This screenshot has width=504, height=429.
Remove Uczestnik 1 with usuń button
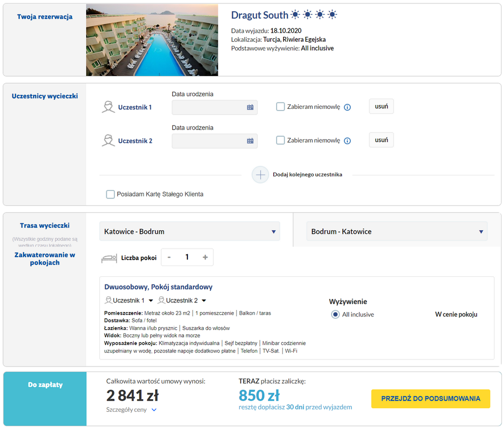click(x=381, y=106)
